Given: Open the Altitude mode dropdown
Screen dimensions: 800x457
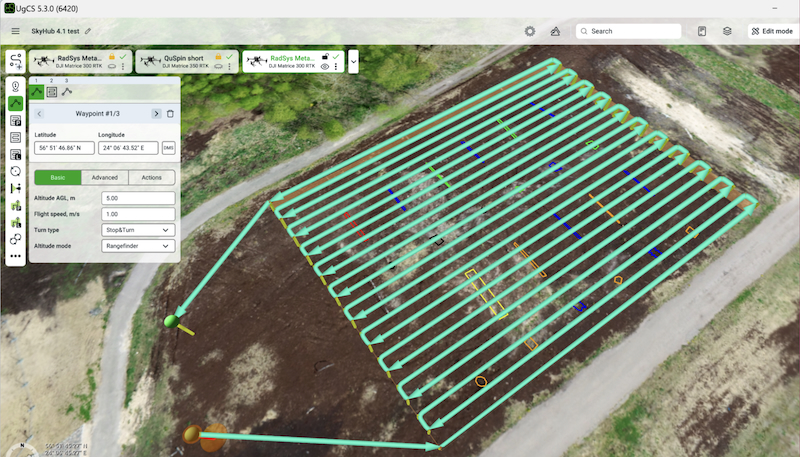Looking at the screenshot, I should point(139,246).
